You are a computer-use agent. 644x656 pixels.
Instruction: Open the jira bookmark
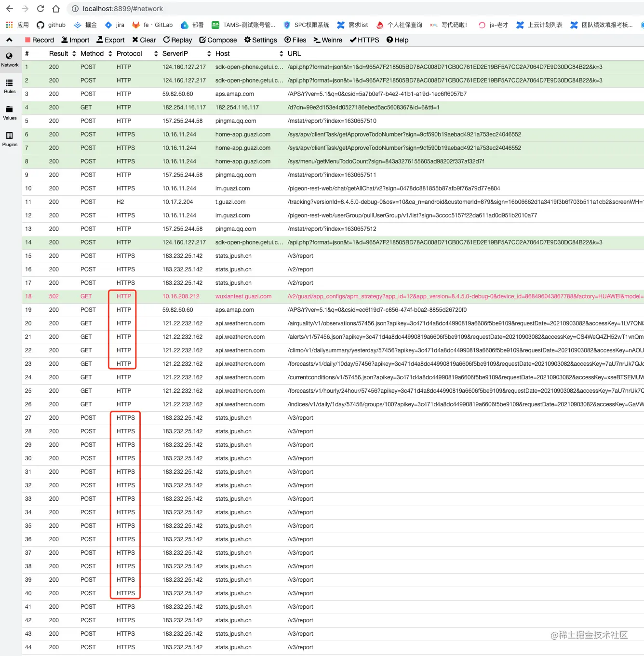click(115, 25)
